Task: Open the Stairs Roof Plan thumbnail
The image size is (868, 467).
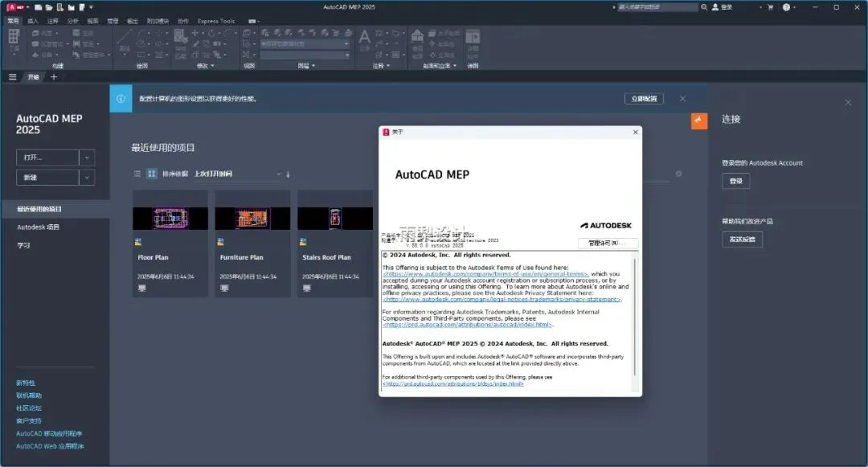Action: coord(335,219)
